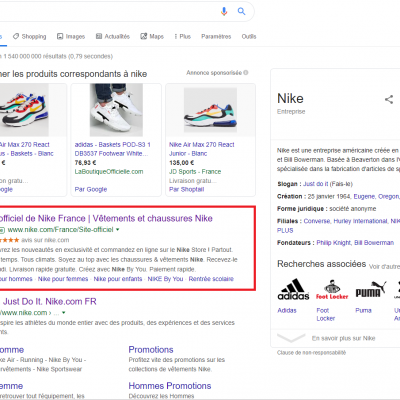Open the Promotions sitelink
Screen dimensions: 400x400
pyautogui.click(x=151, y=350)
